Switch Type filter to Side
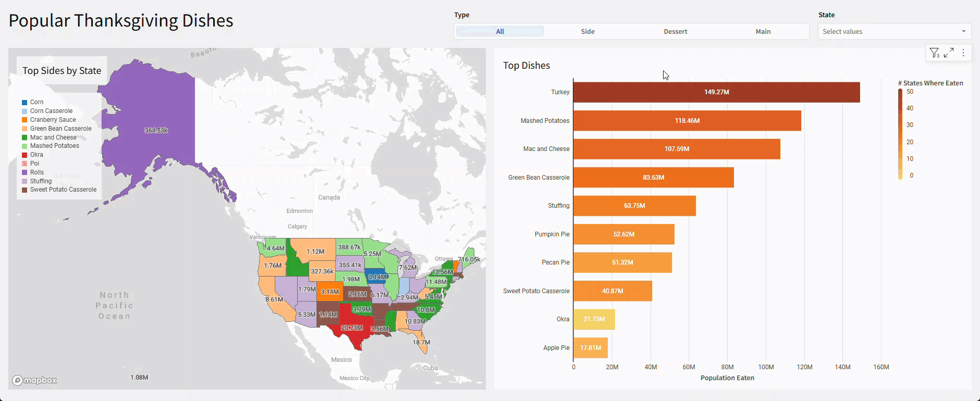980x401 pixels. pyautogui.click(x=587, y=31)
